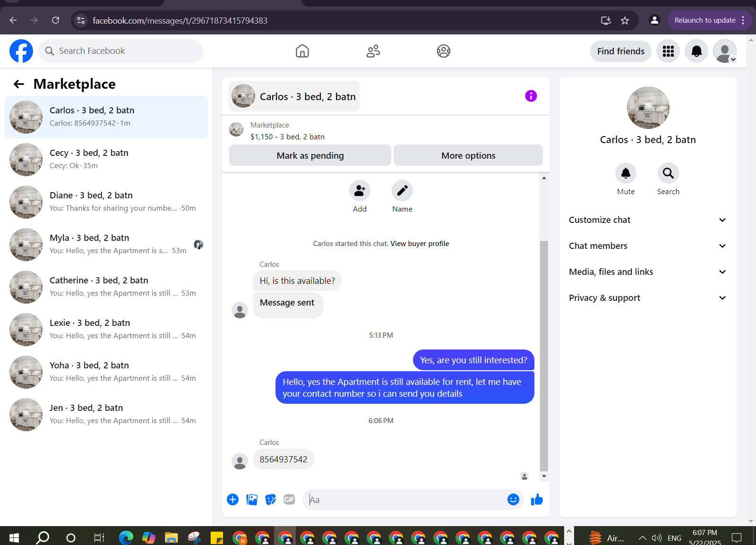Click the chat scrollbar down arrow
Screen dimensions: 756x545
click(544, 476)
